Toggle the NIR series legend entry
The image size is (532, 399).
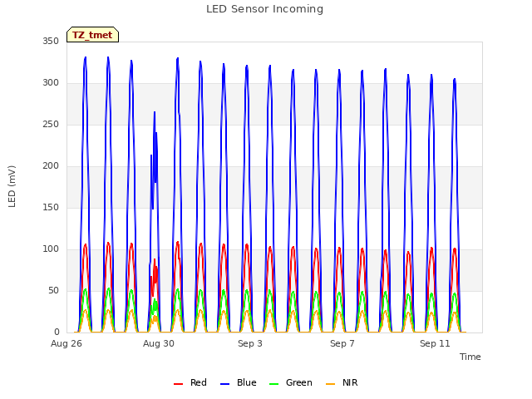click(x=342, y=382)
